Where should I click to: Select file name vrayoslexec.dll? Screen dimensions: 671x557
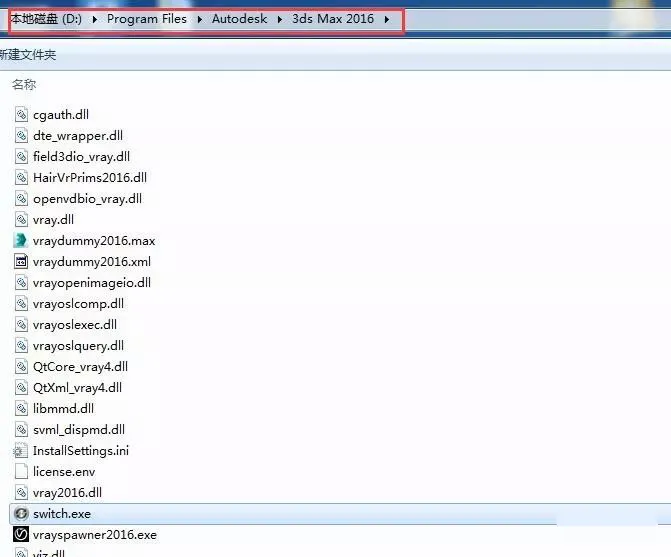click(75, 324)
